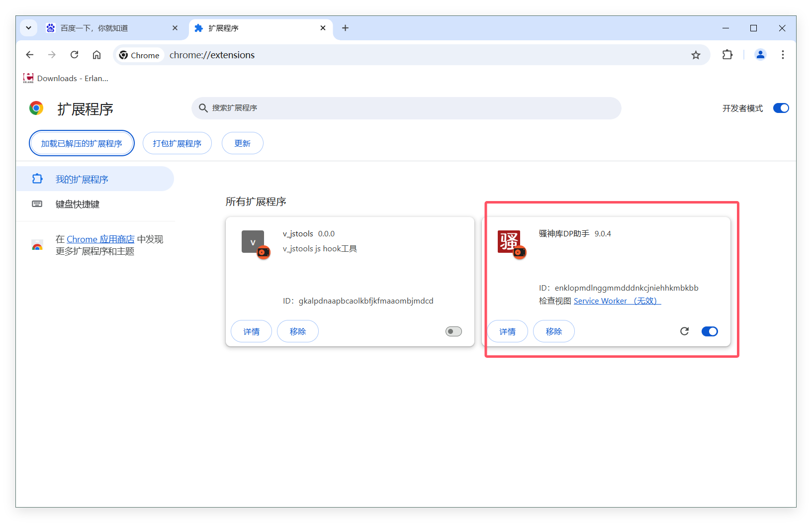Click 移除 on the 骚神库DP助手 card

pyautogui.click(x=553, y=331)
